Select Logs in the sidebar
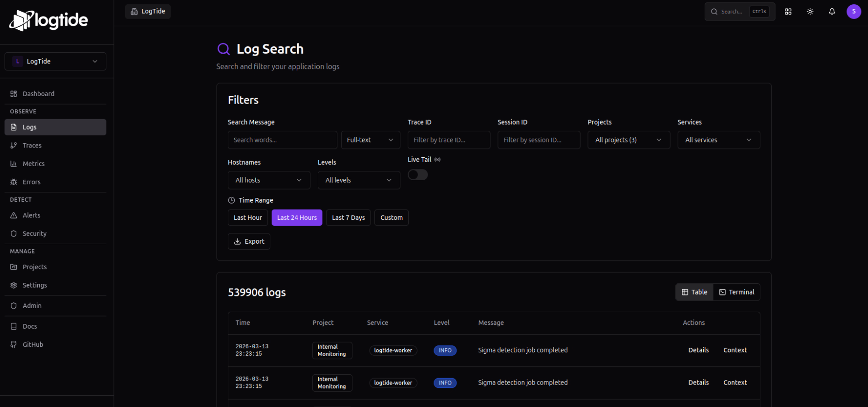The width and height of the screenshot is (868, 407). click(x=56, y=127)
